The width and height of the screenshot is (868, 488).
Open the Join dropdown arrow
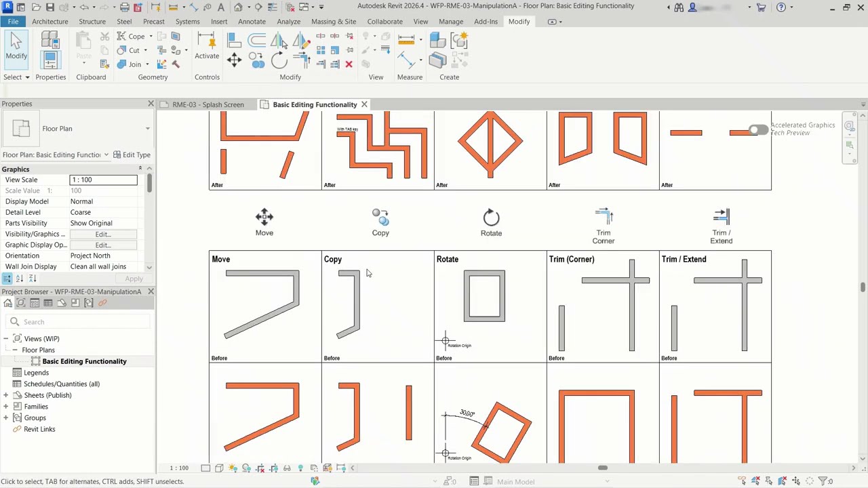tap(146, 64)
